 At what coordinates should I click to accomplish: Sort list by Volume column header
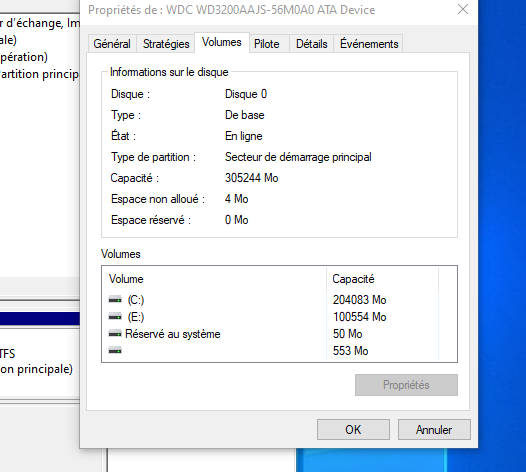point(214,279)
